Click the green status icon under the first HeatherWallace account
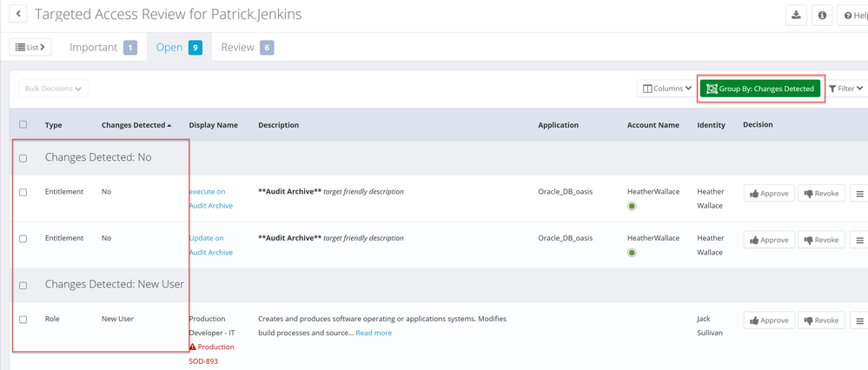The width and height of the screenshot is (868, 370). (632, 206)
